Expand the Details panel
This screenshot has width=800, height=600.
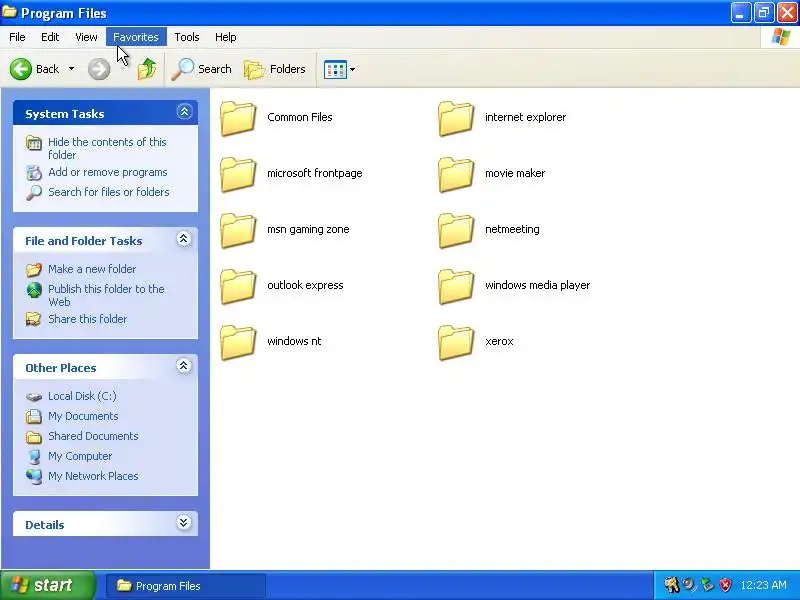[x=184, y=522]
